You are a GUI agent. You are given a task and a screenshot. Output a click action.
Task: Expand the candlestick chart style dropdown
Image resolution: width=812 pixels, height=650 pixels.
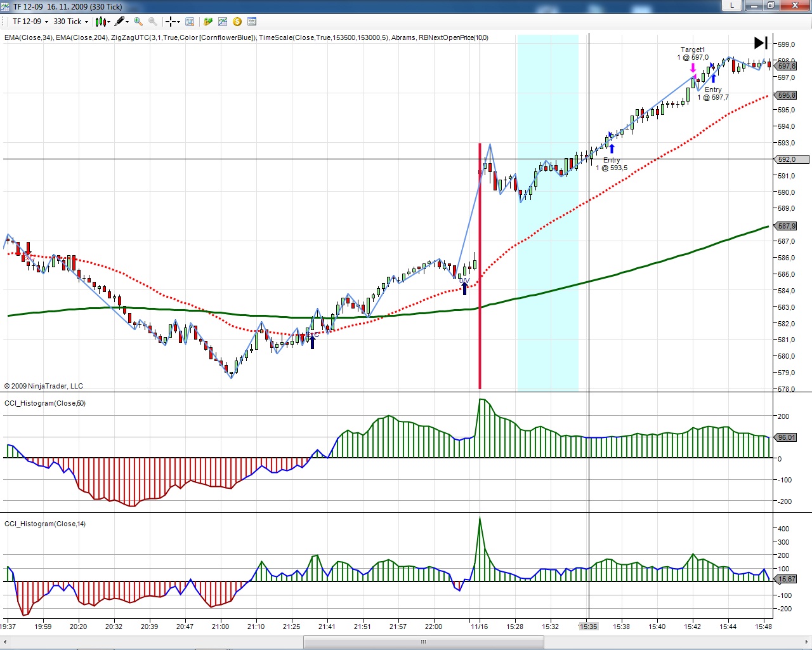[103, 22]
